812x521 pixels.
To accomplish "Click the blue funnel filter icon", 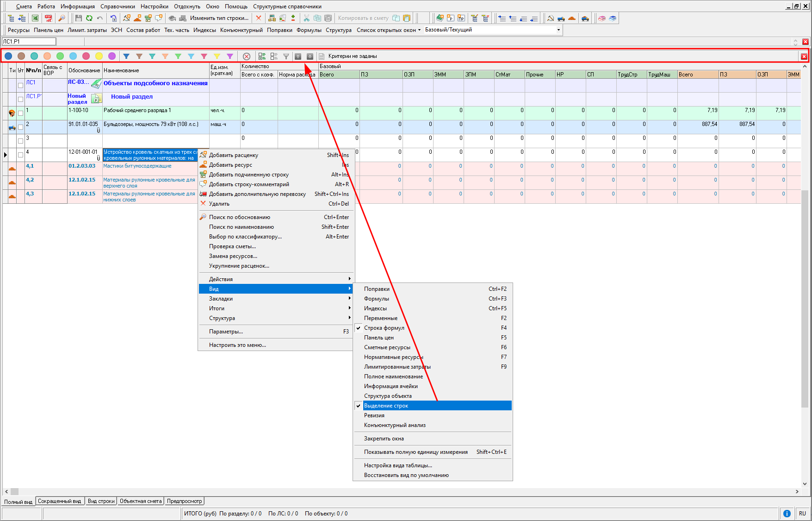I will [x=126, y=56].
